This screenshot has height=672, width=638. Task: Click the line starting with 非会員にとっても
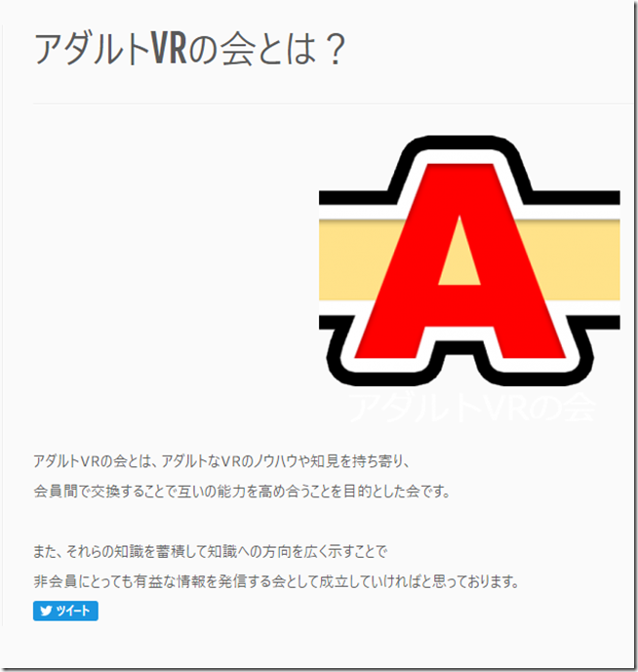click(x=276, y=581)
